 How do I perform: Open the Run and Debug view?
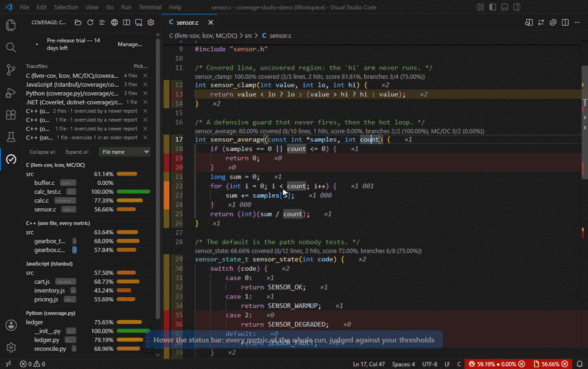11,92
